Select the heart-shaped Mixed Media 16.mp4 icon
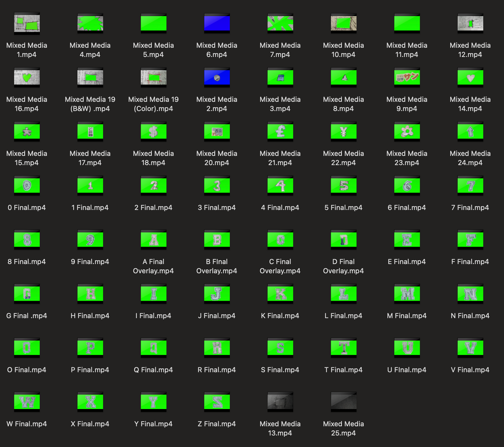 tap(27, 77)
